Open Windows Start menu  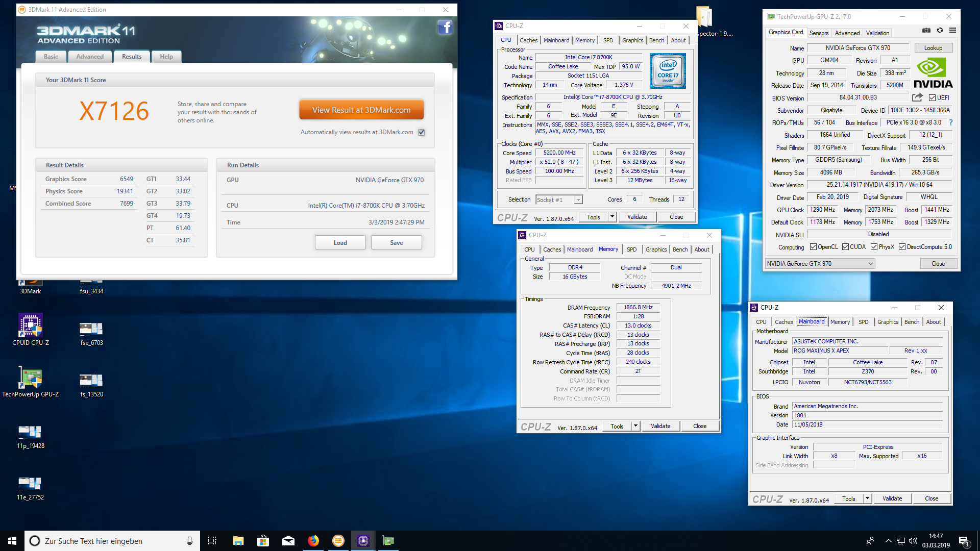tap(12, 541)
